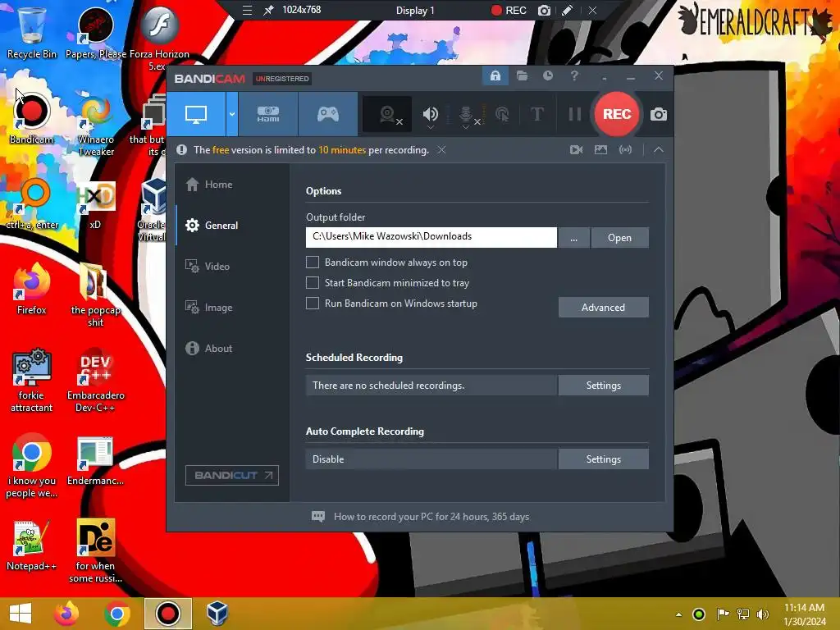Toggle pin on top recorder bar
Image resolution: width=840 pixels, height=630 pixels.
point(268,10)
